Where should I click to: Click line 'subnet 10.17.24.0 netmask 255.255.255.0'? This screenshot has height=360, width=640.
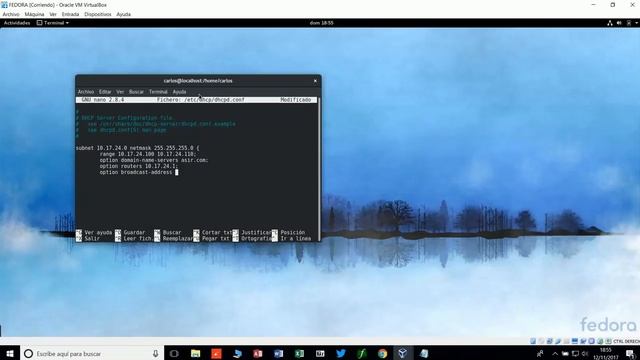(x=138, y=148)
